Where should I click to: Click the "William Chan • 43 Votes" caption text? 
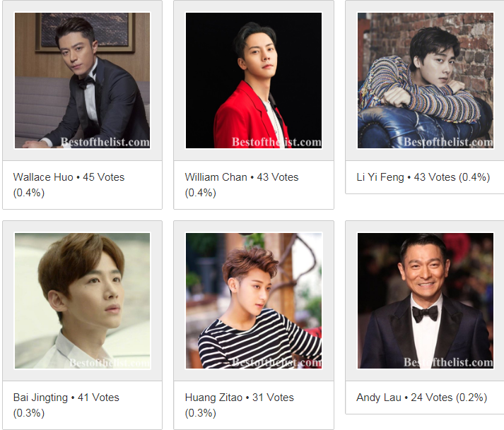click(242, 177)
